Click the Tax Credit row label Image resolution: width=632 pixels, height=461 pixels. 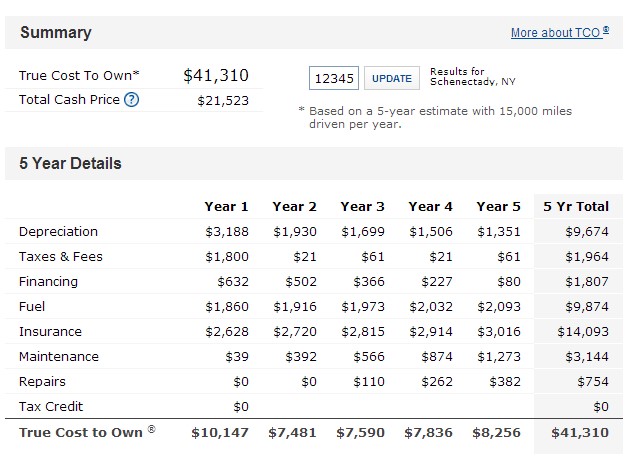click(x=51, y=407)
